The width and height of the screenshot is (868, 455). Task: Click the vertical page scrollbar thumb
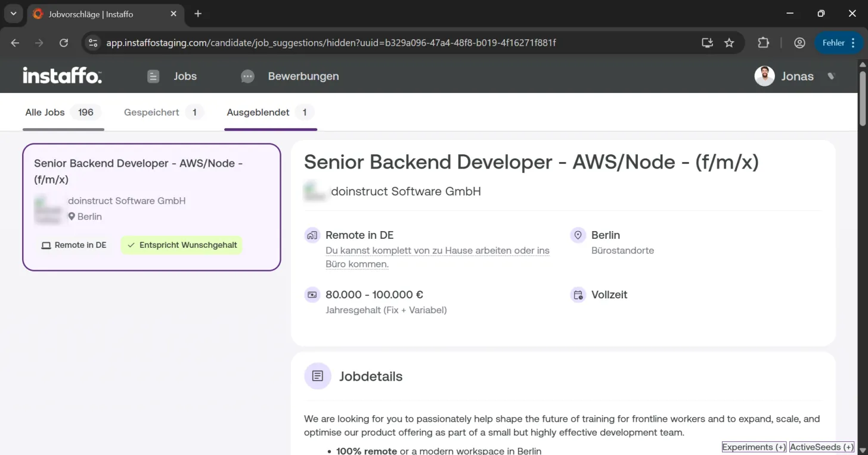(863, 98)
